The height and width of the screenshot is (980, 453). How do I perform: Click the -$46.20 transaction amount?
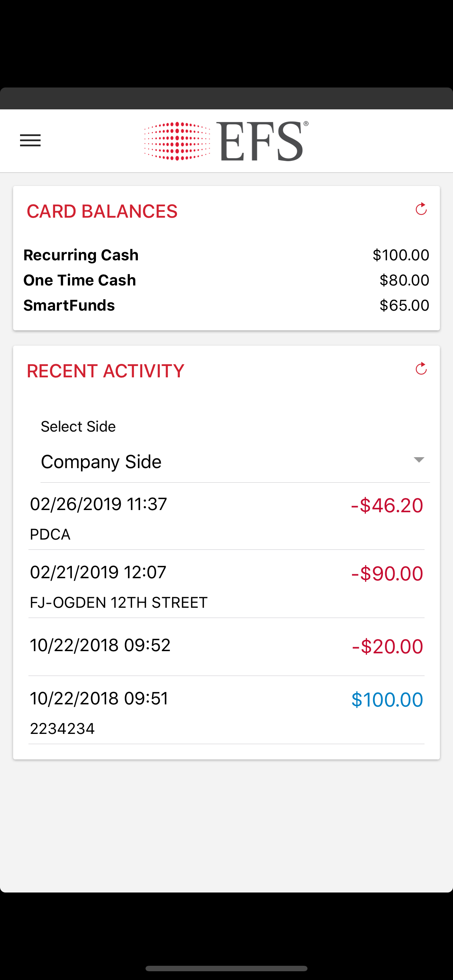pyautogui.click(x=387, y=505)
